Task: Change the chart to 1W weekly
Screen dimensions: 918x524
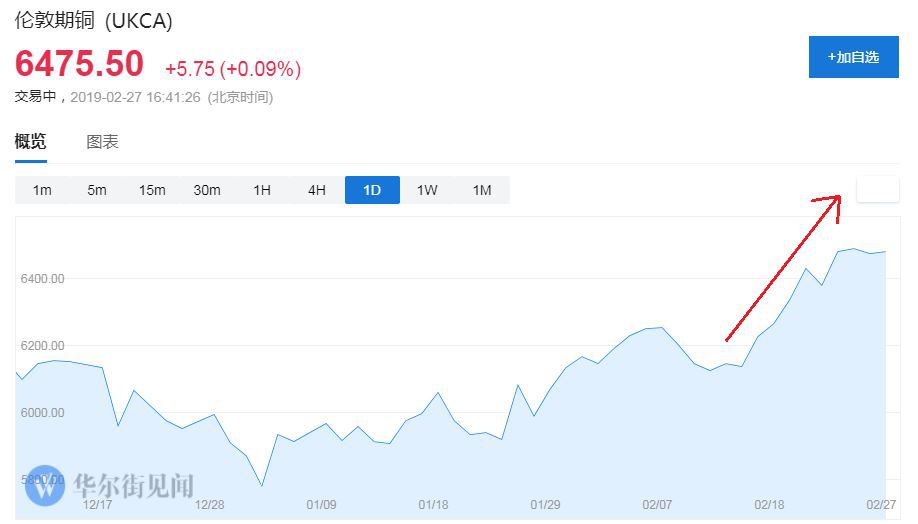Action: pos(427,190)
